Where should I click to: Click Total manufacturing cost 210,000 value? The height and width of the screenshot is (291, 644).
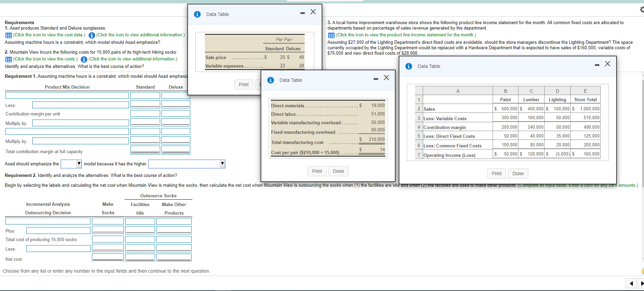(377, 139)
